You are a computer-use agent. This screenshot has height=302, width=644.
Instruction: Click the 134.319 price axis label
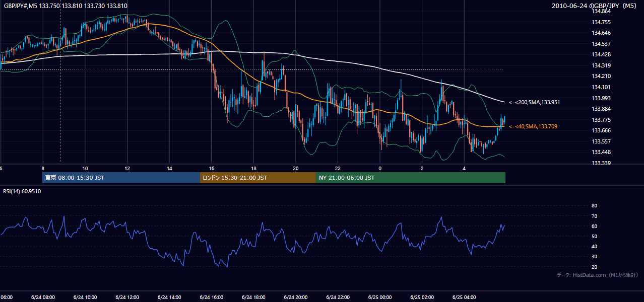pyautogui.click(x=602, y=65)
